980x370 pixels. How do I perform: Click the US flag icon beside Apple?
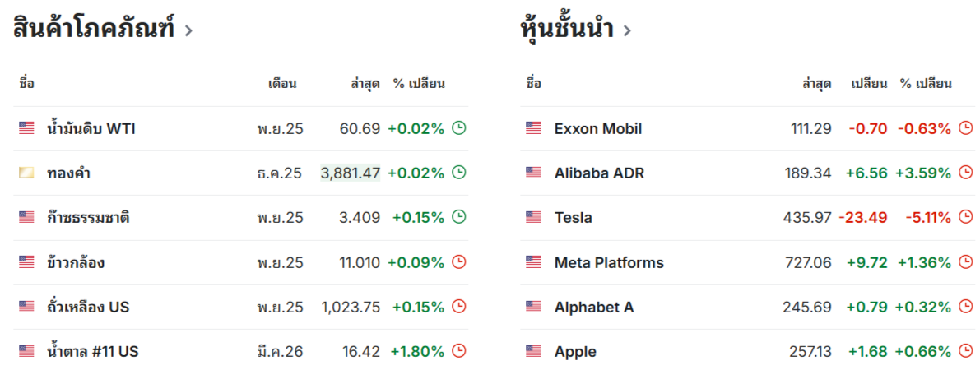pos(534,351)
